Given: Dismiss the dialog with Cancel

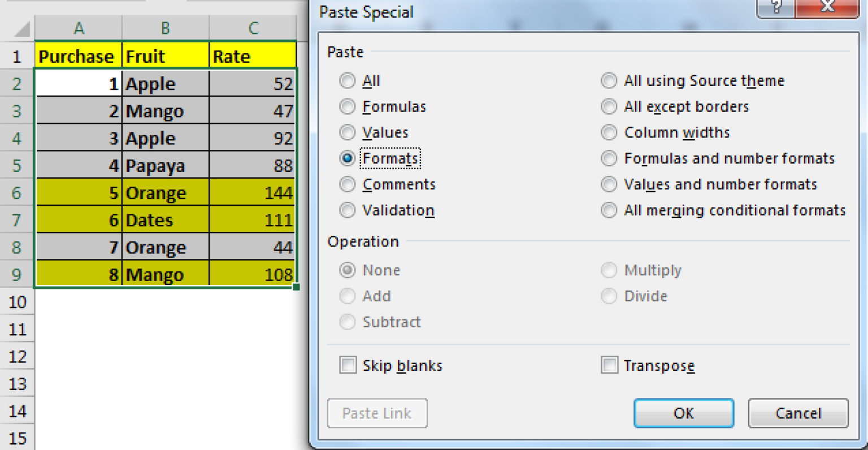Looking at the screenshot, I should click(798, 413).
